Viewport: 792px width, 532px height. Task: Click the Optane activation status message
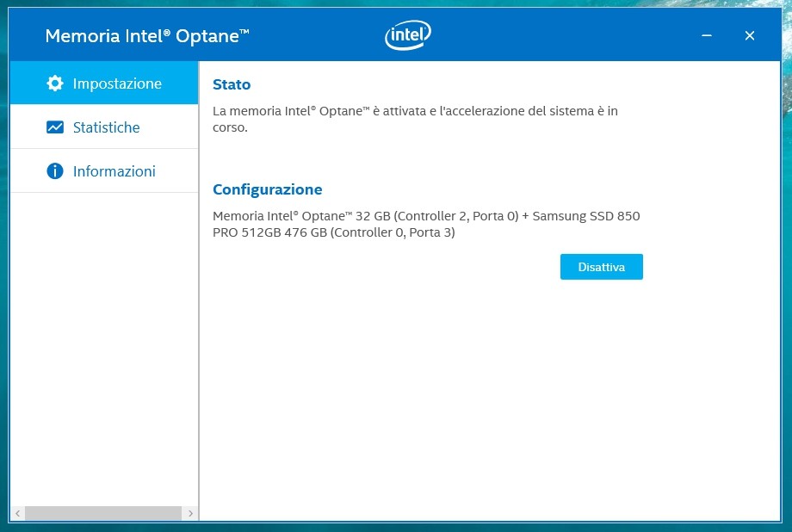click(x=414, y=119)
